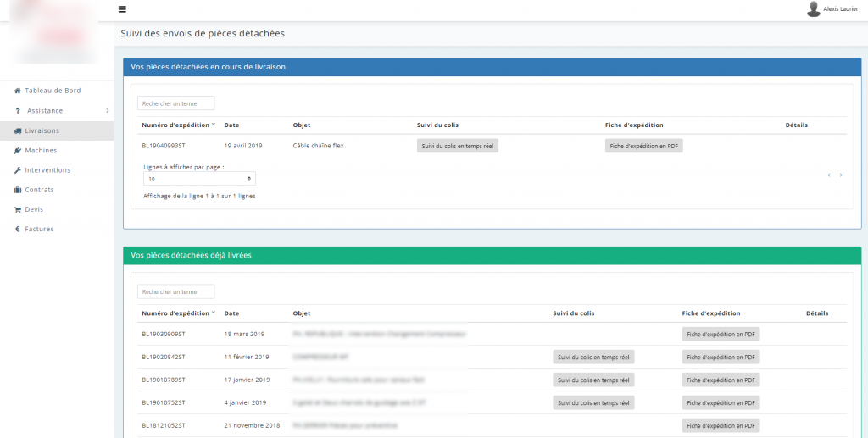Image resolution: width=868 pixels, height=438 pixels.
Task: Toggle the hamburger menu icon
Action: click(x=122, y=9)
